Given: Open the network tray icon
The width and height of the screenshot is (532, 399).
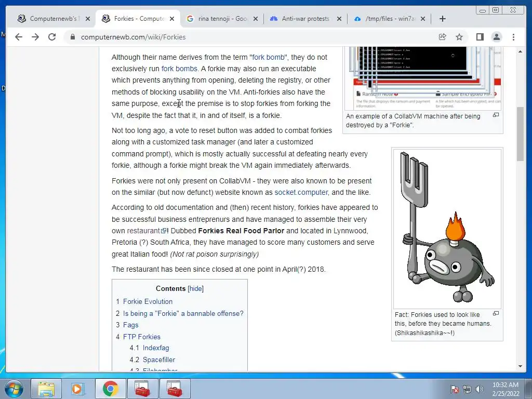Looking at the screenshot, I should pos(467,389).
